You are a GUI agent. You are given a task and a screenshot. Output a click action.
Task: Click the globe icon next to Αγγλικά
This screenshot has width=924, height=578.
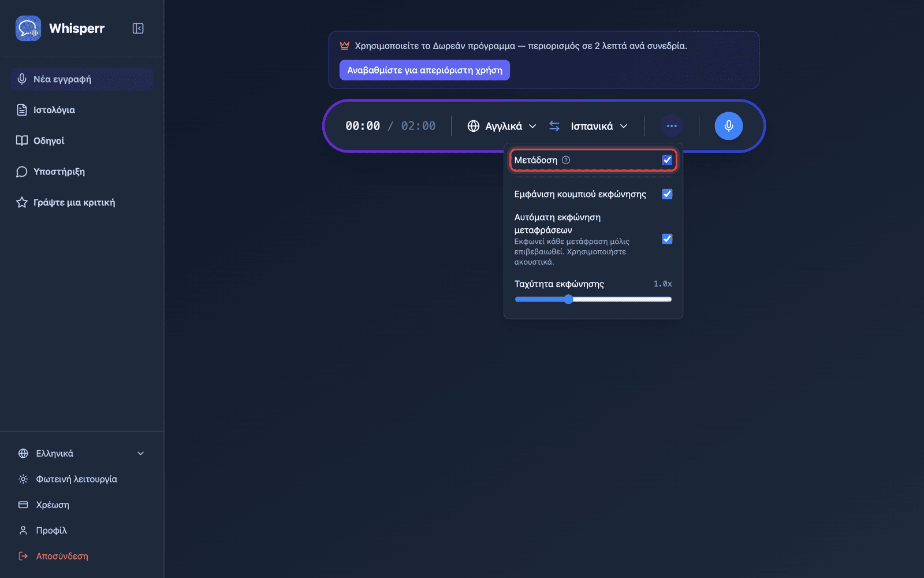point(474,126)
